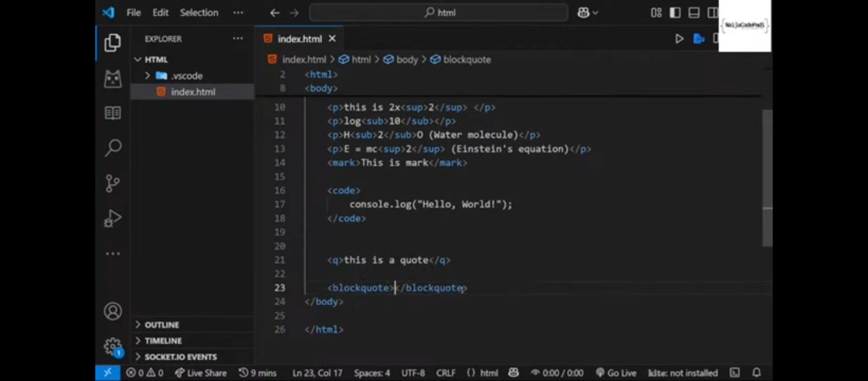Click the q tag quote line 21
The height and width of the screenshot is (381, 868).
point(389,260)
